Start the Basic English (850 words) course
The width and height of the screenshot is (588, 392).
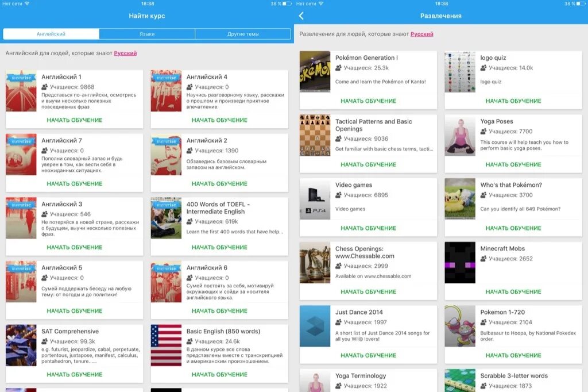pyautogui.click(x=219, y=374)
